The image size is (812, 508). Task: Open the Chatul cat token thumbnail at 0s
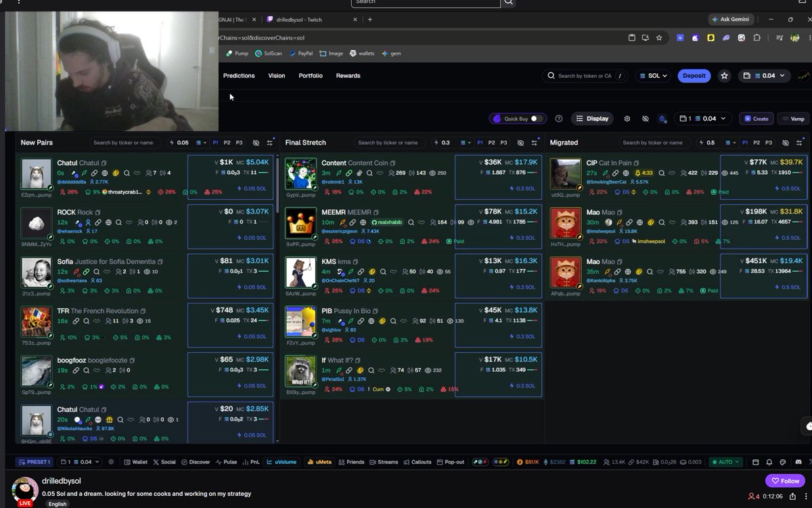[x=36, y=174]
